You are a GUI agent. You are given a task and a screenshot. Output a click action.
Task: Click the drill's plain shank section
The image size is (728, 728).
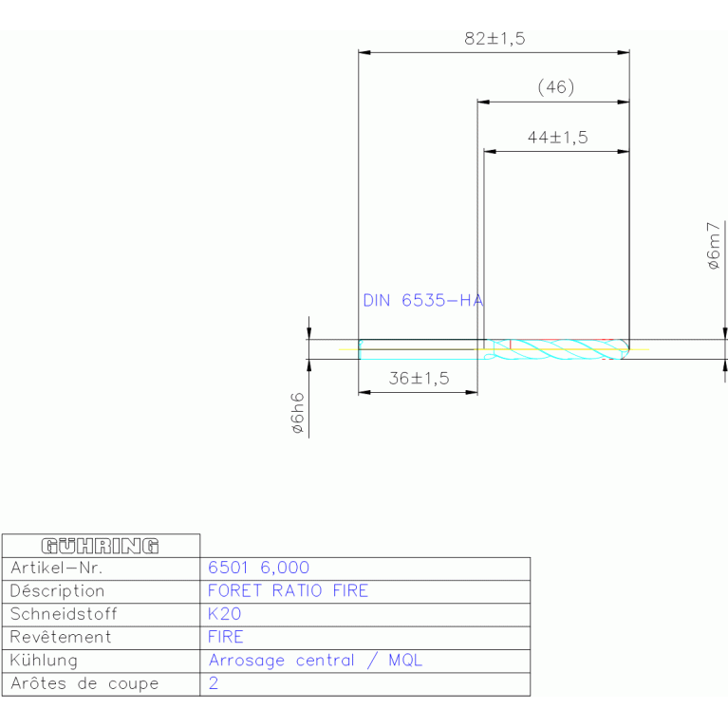pos(418,349)
